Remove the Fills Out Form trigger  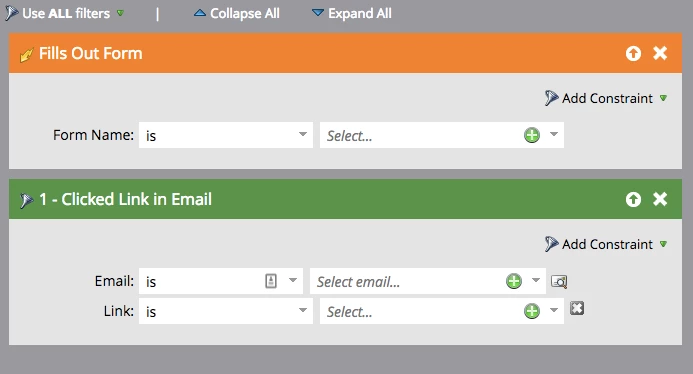(660, 53)
